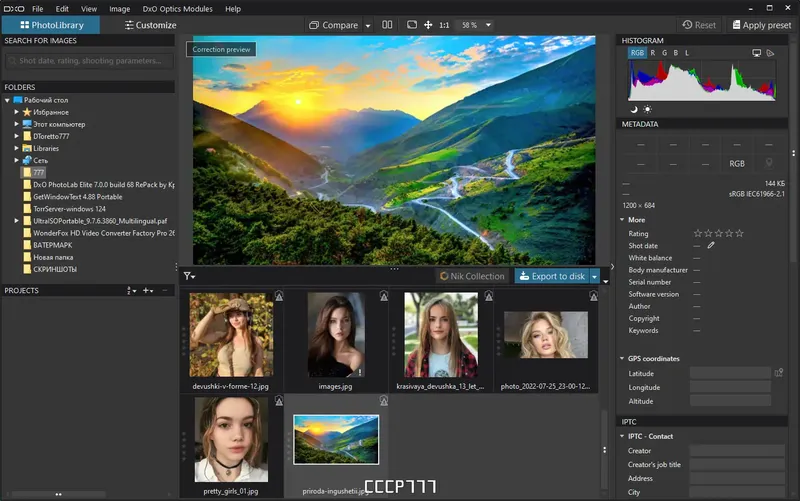Show the red channel histogram

tap(653, 53)
